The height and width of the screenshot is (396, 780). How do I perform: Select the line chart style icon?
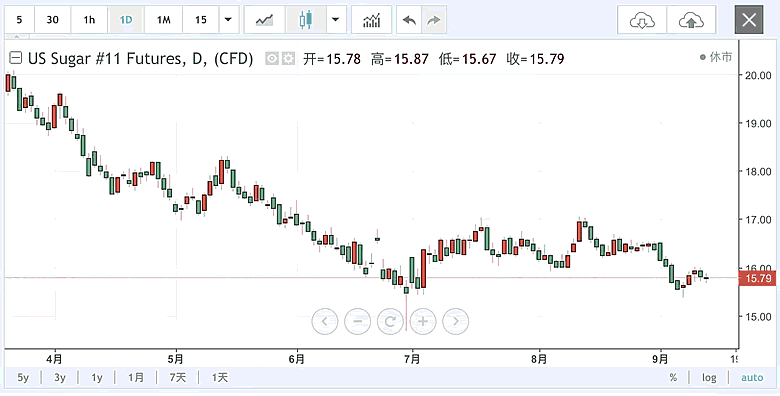265,20
